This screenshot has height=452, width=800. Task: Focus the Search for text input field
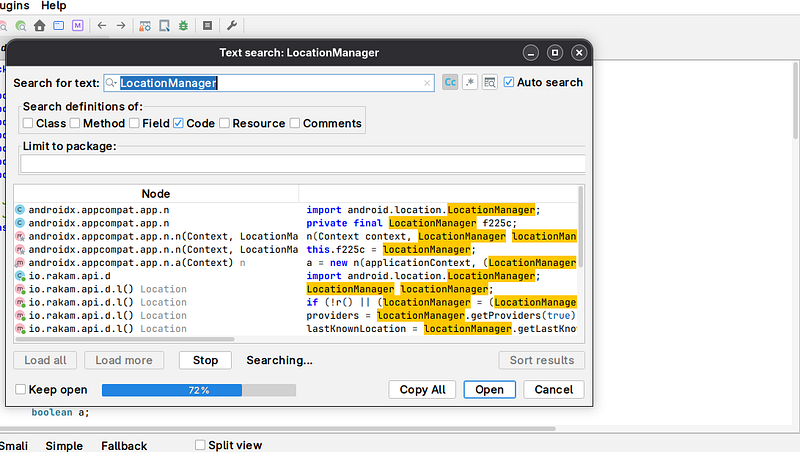click(269, 83)
